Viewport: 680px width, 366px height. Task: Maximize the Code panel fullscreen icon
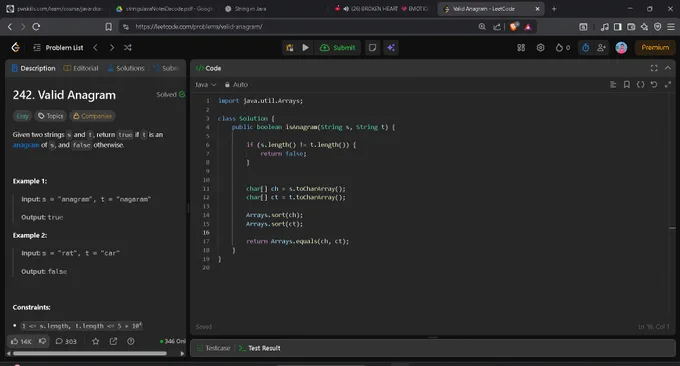pyautogui.click(x=654, y=68)
